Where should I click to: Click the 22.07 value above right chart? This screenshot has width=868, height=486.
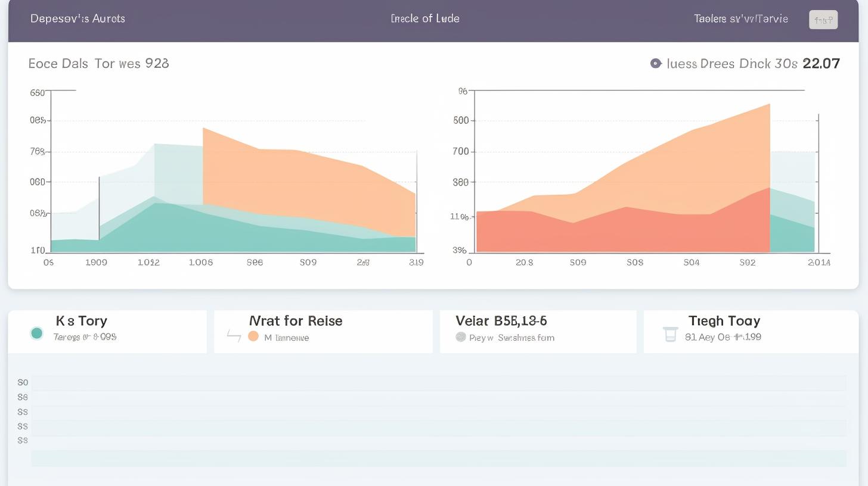pyautogui.click(x=821, y=63)
